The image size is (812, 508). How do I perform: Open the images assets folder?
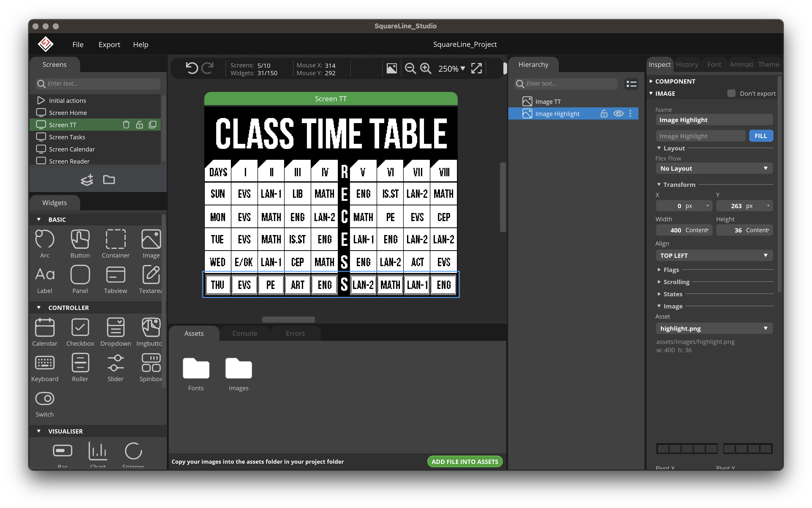(238, 375)
